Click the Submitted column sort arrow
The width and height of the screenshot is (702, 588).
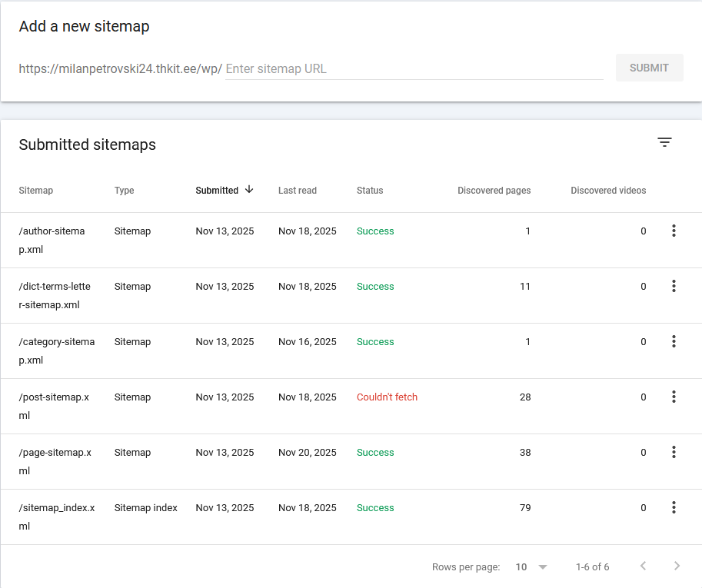tap(249, 190)
